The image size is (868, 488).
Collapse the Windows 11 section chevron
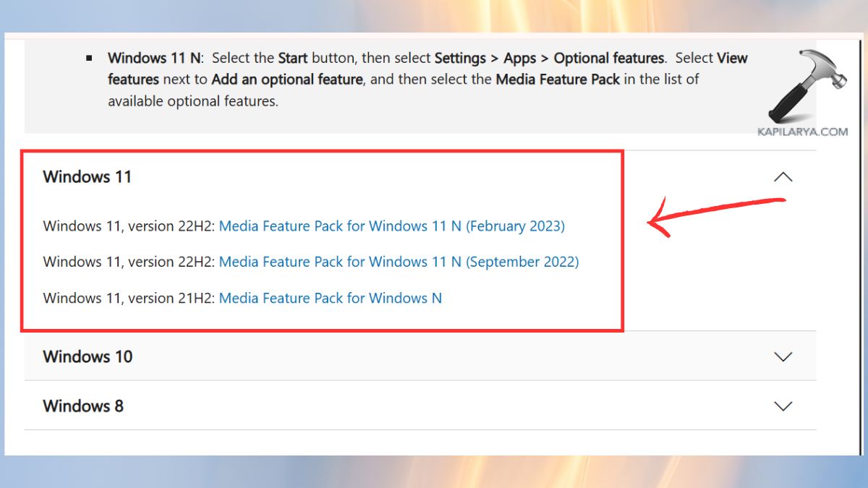coord(783,176)
